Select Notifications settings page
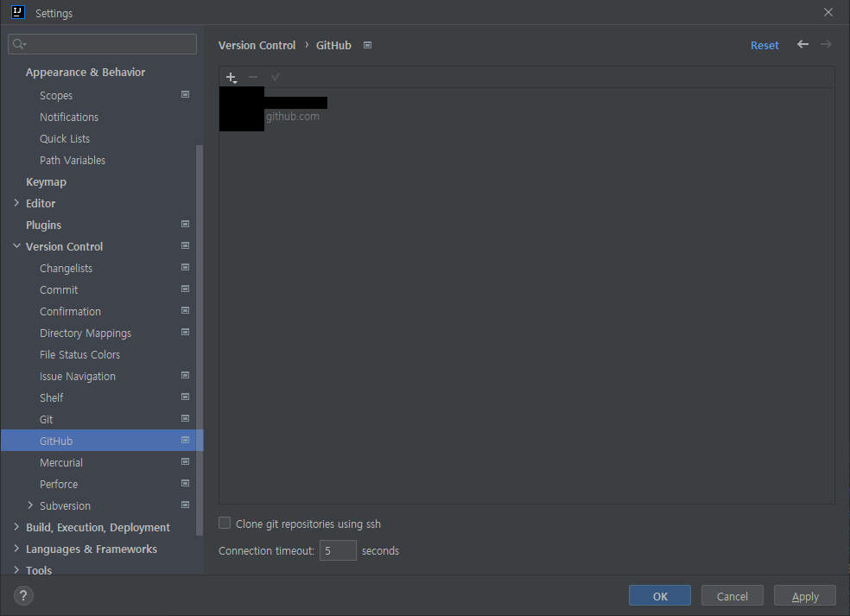 tap(69, 117)
